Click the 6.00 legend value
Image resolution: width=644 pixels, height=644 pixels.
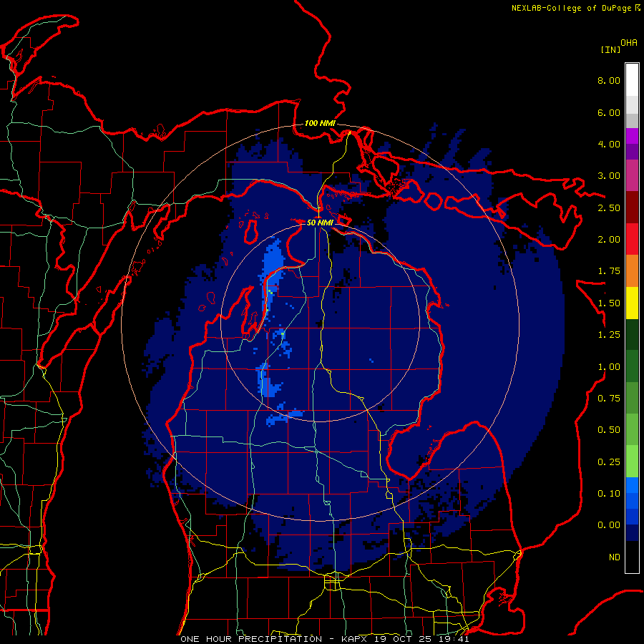pyautogui.click(x=609, y=112)
